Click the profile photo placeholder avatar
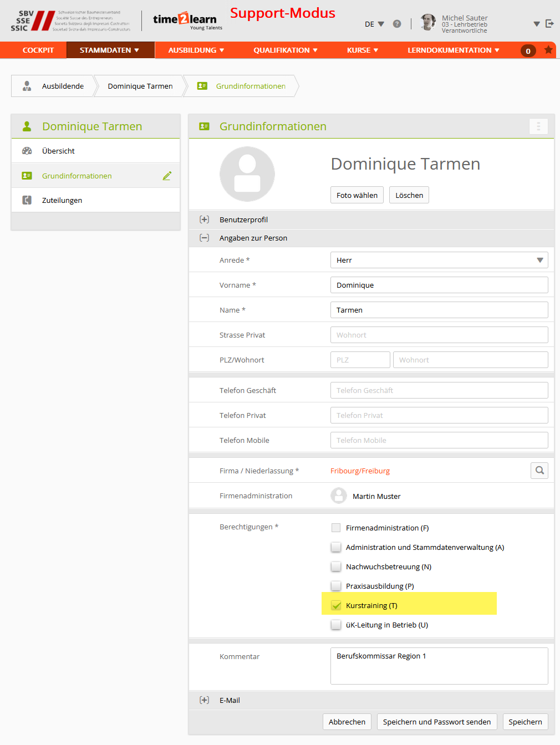This screenshot has width=560, height=745. click(247, 174)
